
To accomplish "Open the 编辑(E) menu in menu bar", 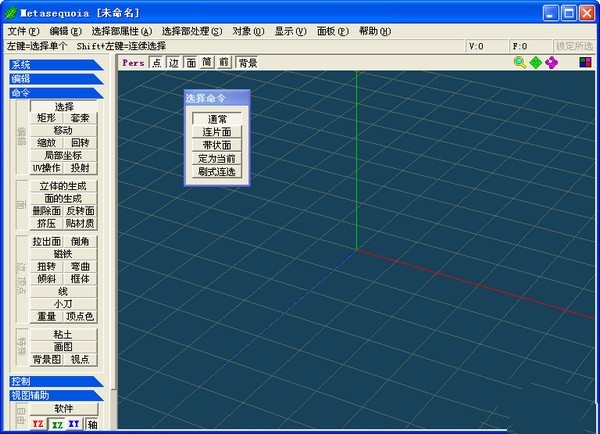I will tap(65, 31).
